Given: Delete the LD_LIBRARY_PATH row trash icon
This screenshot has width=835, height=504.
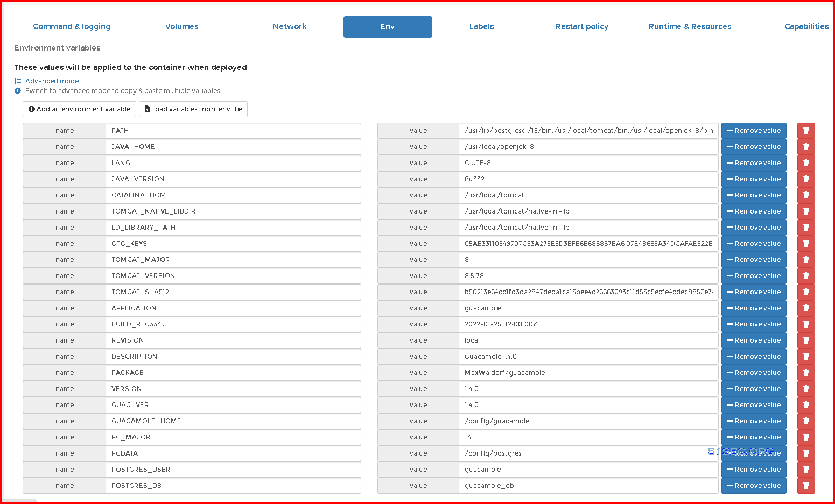Looking at the screenshot, I should coord(806,228).
